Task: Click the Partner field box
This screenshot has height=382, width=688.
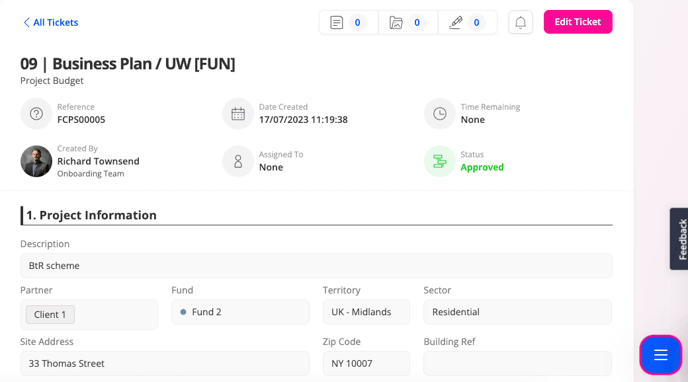Action: pyautogui.click(x=89, y=314)
